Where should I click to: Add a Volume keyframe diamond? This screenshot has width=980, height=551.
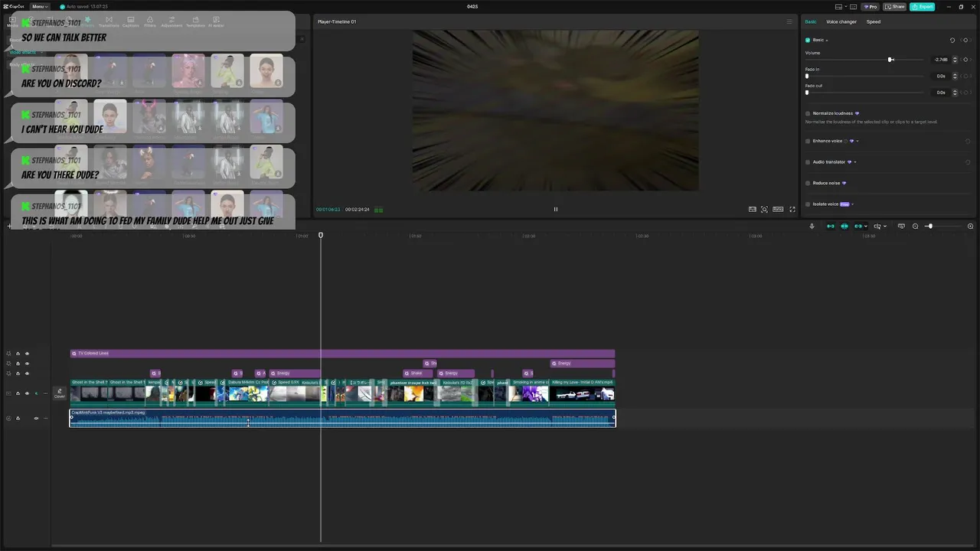click(x=965, y=60)
